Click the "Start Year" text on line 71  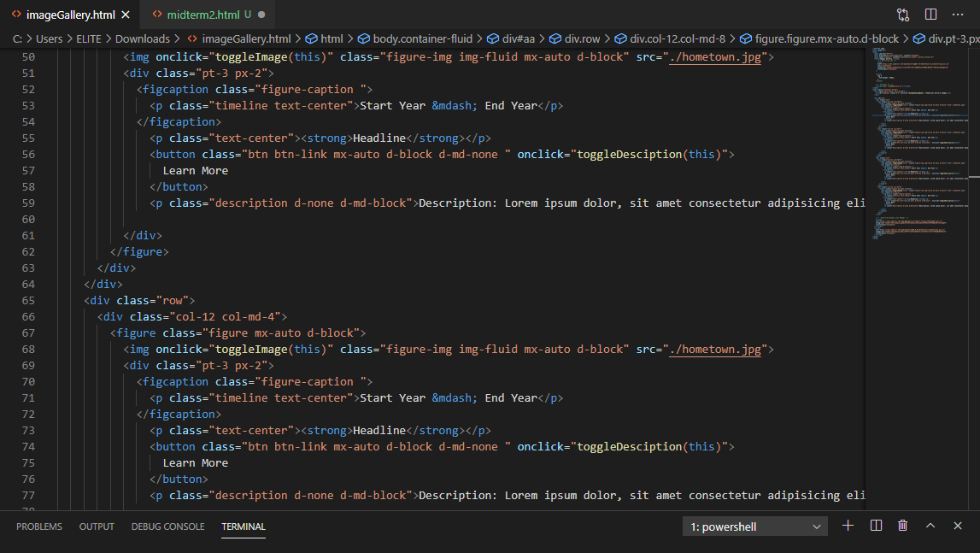392,397
